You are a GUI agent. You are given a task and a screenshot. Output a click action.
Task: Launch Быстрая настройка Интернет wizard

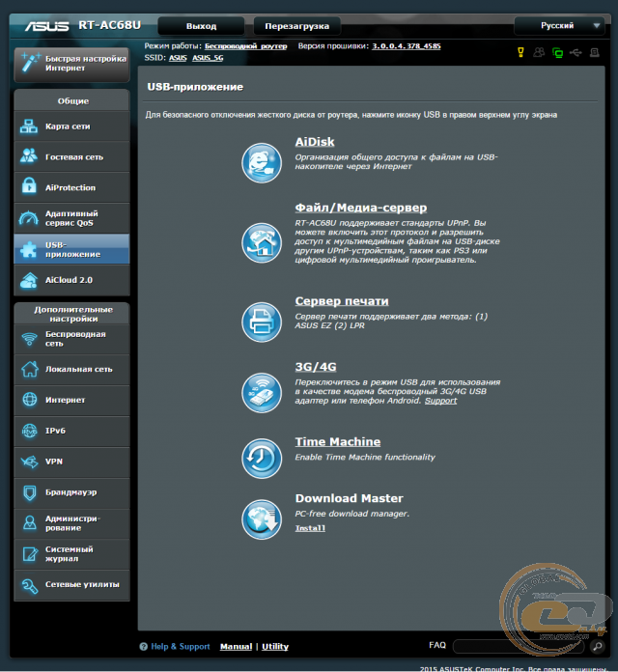(x=72, y=65)
